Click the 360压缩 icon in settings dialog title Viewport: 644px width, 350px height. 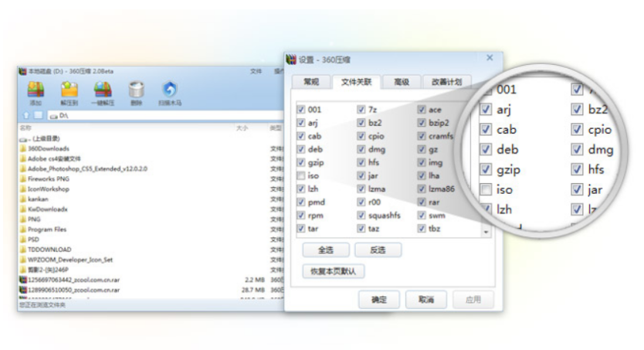[x=291, y=60]
